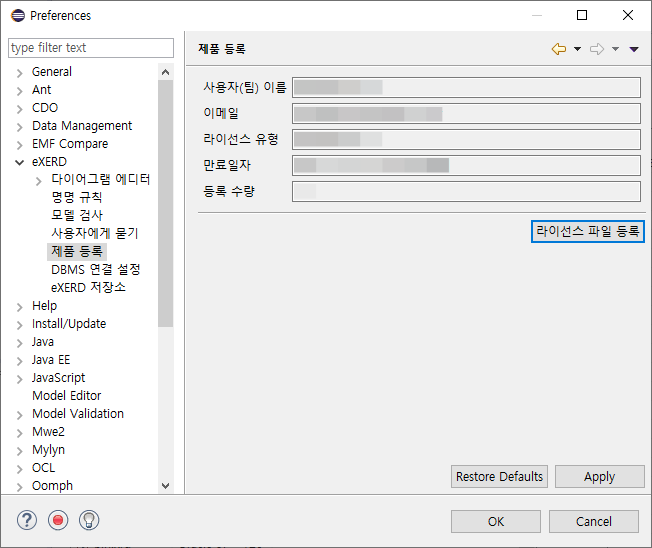Expand the Mylyn tree node
This screenshot has width=652, height=548.
[20, 451]
